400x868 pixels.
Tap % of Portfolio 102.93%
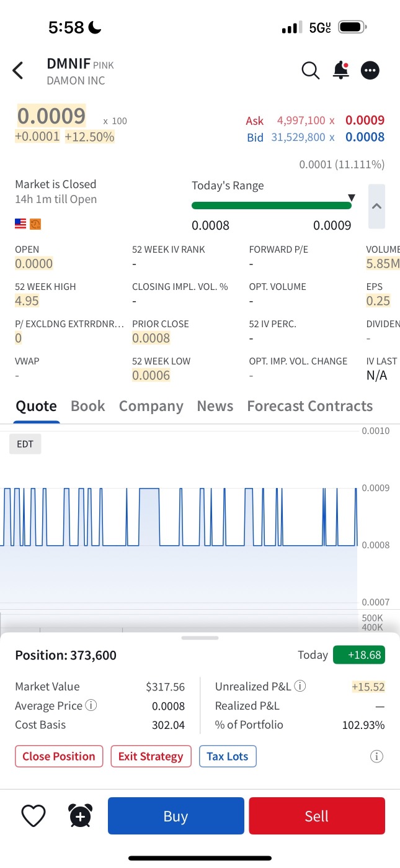[363, 725]
